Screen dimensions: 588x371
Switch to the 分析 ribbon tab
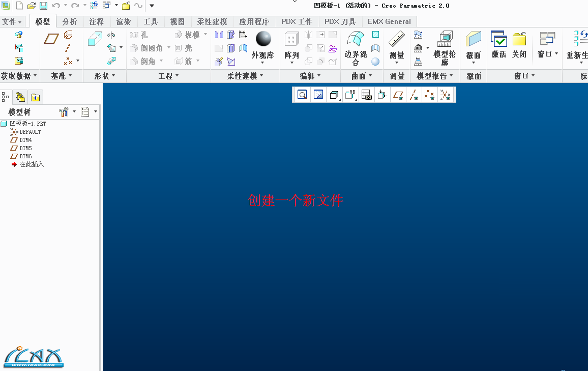click(70, 22)
